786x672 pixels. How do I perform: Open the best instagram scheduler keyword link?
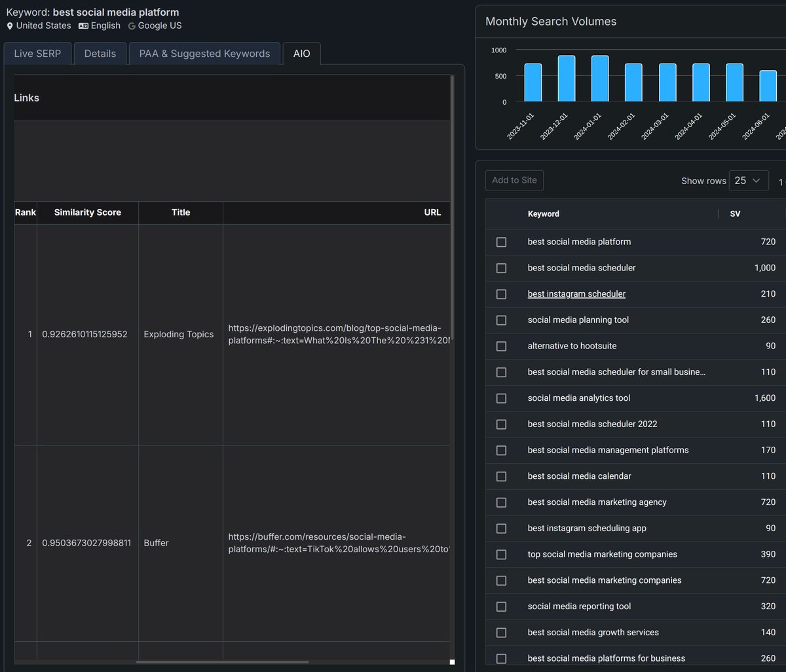click(x=576, y=294)
